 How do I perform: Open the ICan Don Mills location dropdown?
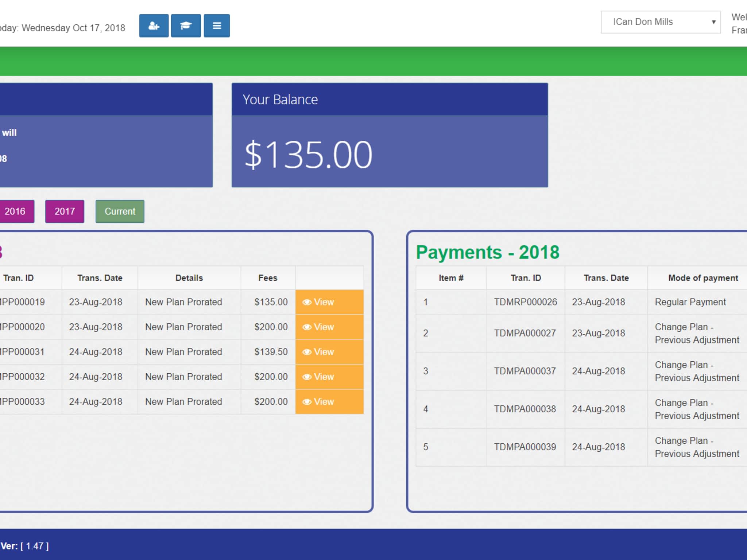click(660, 22)
